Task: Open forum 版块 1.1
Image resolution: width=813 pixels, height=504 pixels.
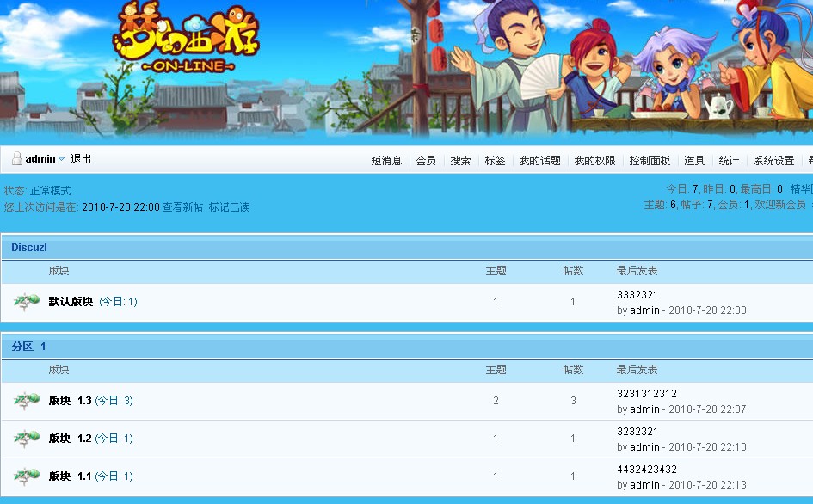Action: point(70,476)
